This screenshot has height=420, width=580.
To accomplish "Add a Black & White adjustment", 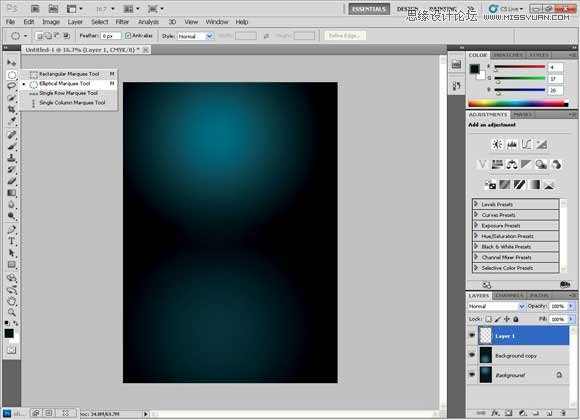I will click(x=526, y=164).
